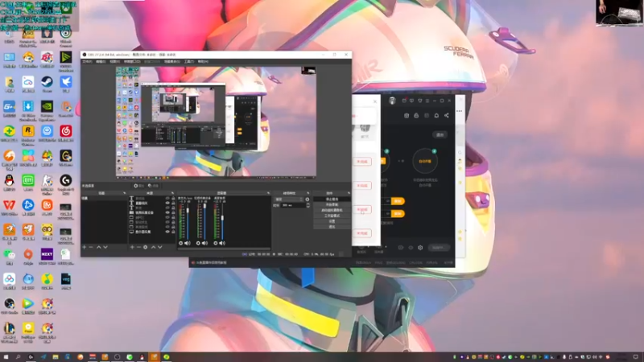Open the Steam desktop shortcut

click(x=47, y=83)
